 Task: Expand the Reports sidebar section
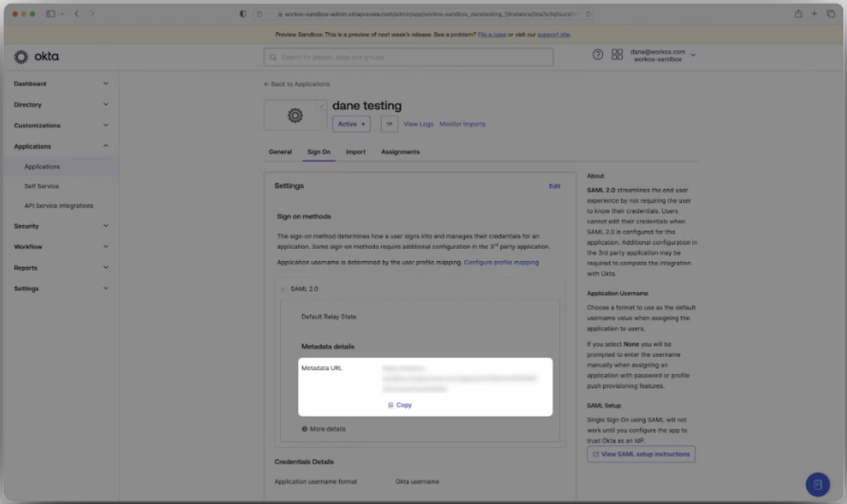60,268
